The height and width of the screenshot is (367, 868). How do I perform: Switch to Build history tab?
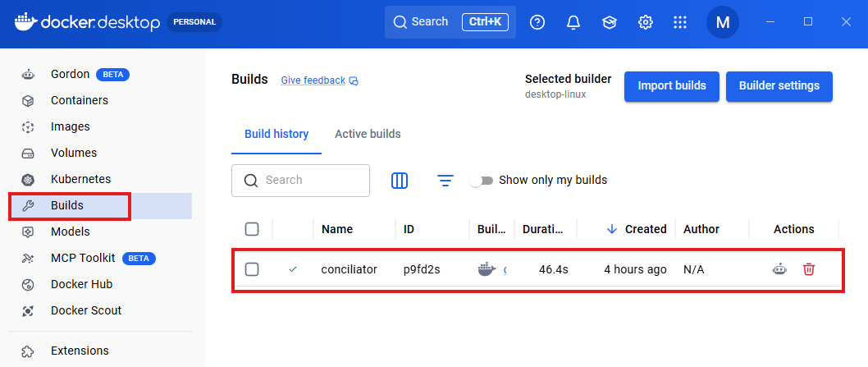[276, 134]
